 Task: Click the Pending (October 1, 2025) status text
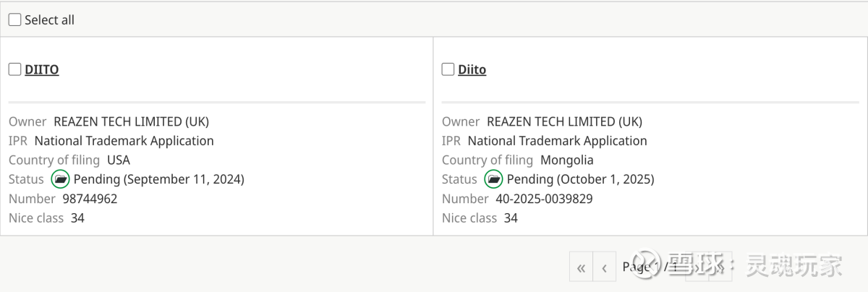pyautogui.click(x=580, y=179)
